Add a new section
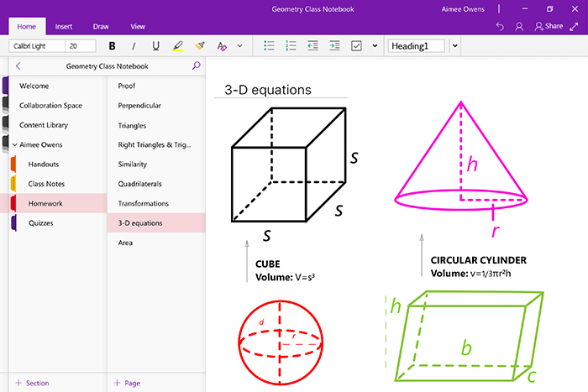Screen dimensions: 588x392 32,383
